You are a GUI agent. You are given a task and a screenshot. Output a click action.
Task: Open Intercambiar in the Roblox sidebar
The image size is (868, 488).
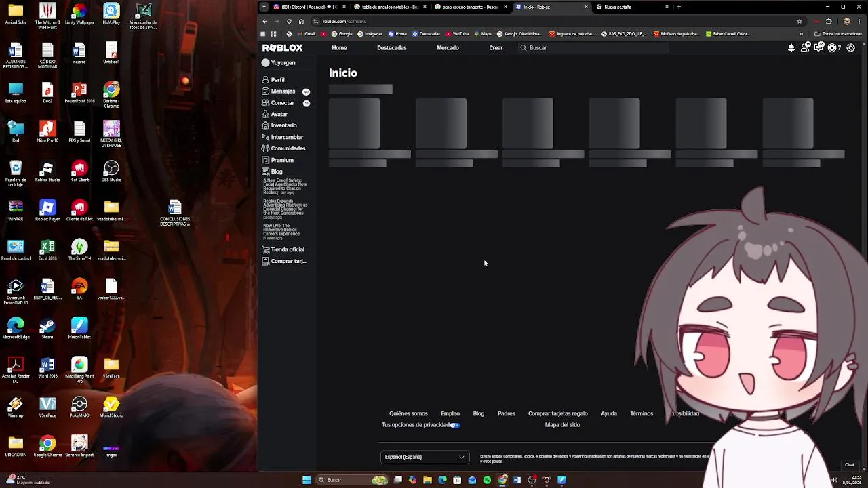282,137
